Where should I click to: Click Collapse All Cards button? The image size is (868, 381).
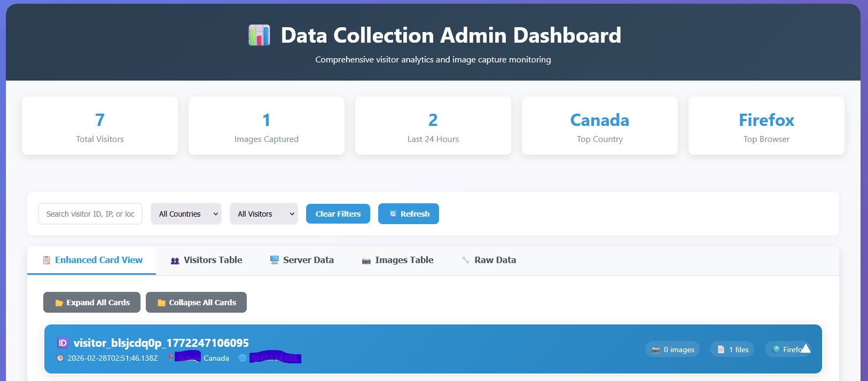coord(196,303)
